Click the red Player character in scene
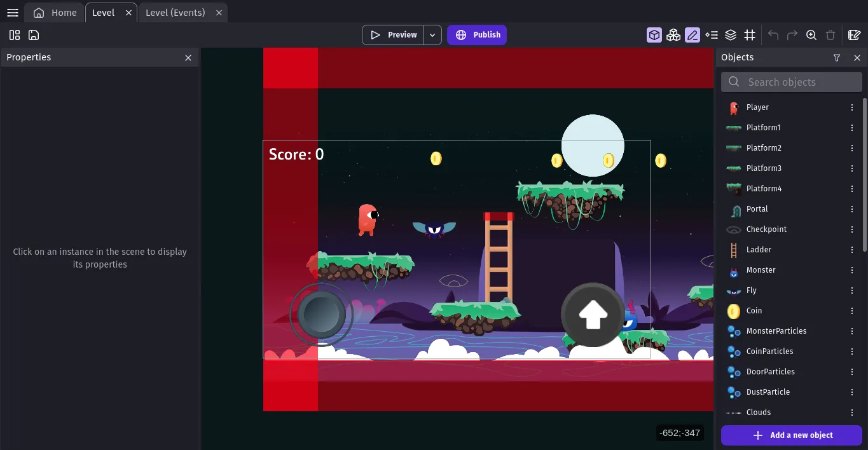868x450 pixels. coord(368,220)
